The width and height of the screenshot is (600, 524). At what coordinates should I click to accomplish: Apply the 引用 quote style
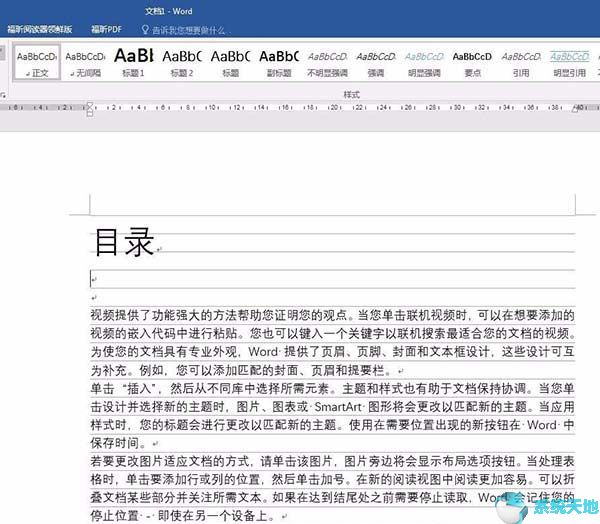(521, 62)
